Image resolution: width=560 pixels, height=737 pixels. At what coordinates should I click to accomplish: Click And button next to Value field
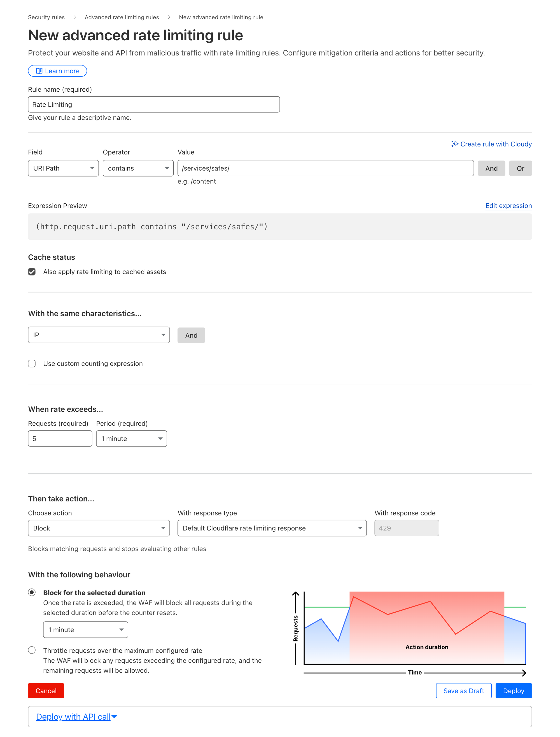tap(491, 168)
